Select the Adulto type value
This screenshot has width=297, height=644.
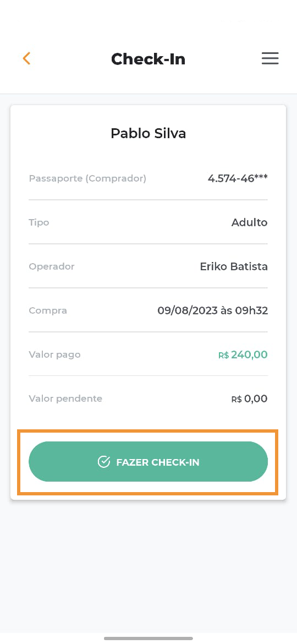249,222
